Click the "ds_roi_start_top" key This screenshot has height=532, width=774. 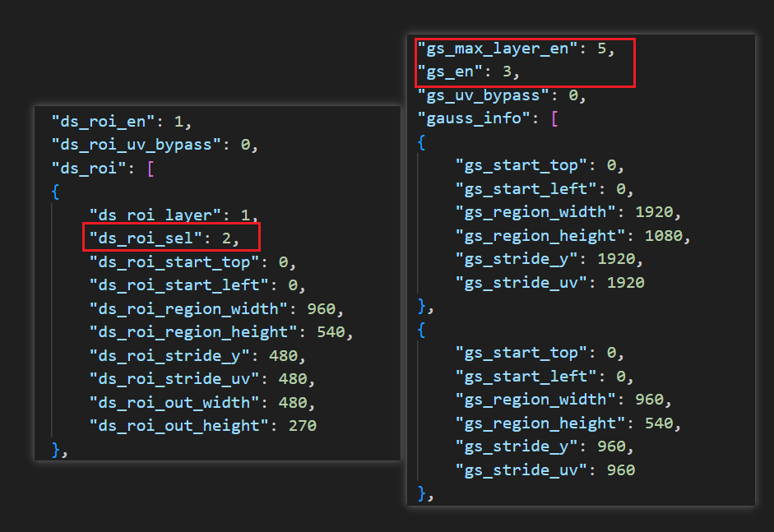point(175,262)
